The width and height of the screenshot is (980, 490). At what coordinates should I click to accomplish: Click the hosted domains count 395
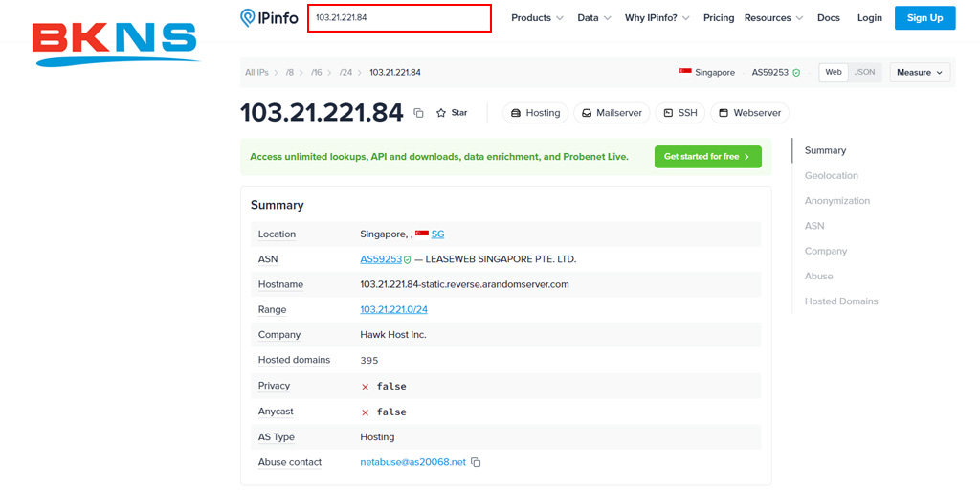pos(369,360)
